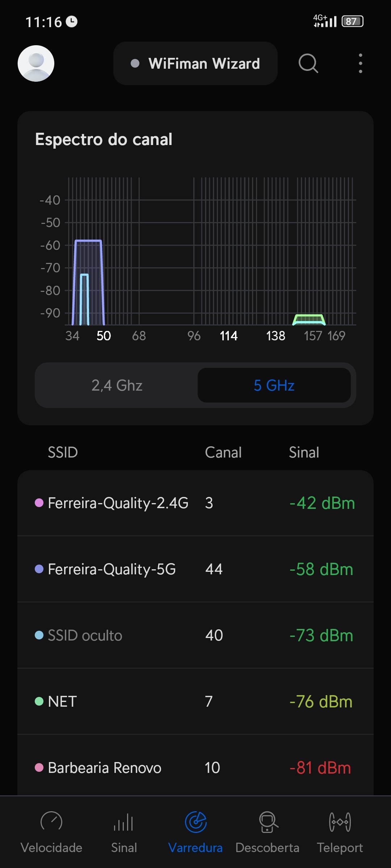391x868 pixels.
Task: Tap the purple Ferreira-Quality-5G color dot
Action: point(39,569)
